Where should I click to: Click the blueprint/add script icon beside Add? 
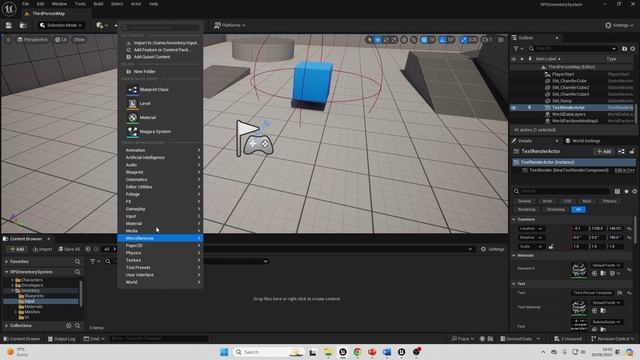click(621, 151)
